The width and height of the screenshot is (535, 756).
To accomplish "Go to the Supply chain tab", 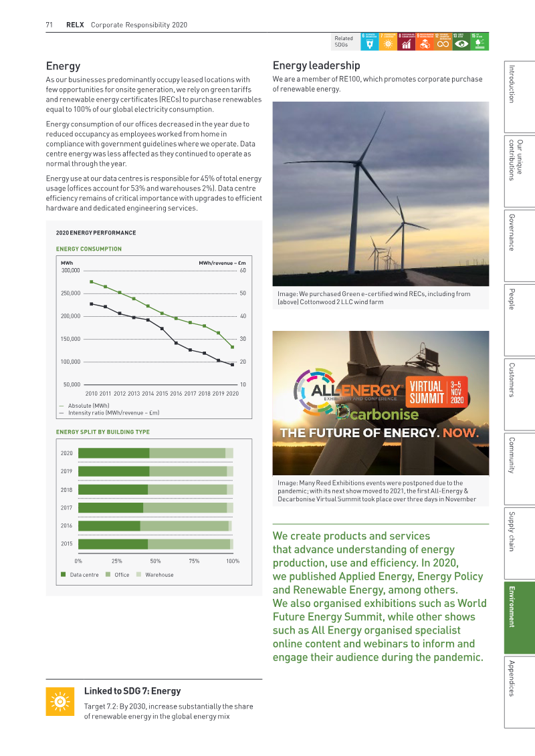I will pyautogui.click(x=520, y=543).
